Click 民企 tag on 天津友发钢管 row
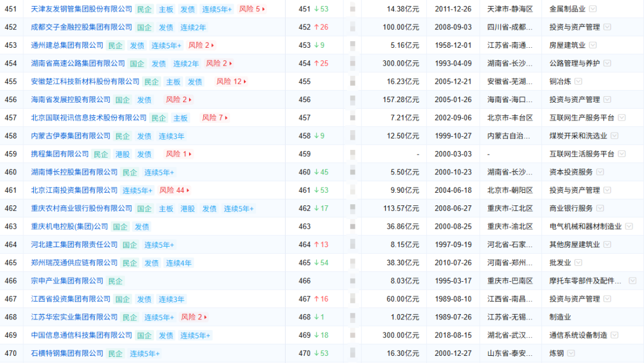Screen dimensions: 644x363 click(x=144, y=9)
